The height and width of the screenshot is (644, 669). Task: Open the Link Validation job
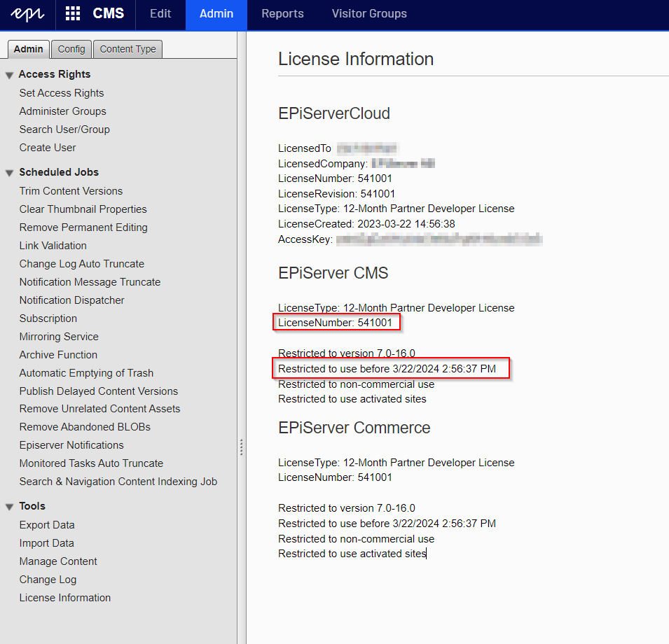click(53, 246)
